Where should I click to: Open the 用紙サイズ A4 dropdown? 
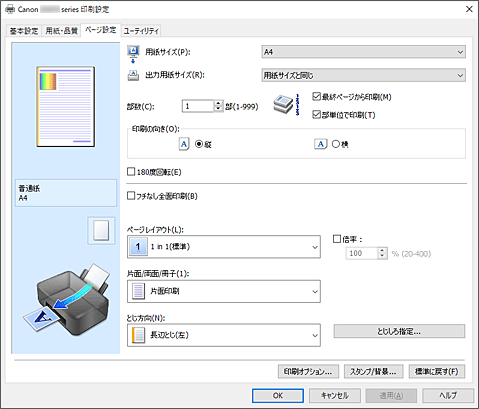(x=363, y=52)
